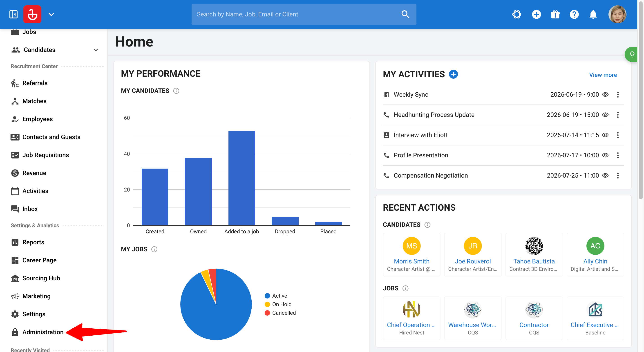The width and height of the screenshot is (644, 352).
Task: Collapse the sidebar panel icon
Action: (x=13, y=14)
